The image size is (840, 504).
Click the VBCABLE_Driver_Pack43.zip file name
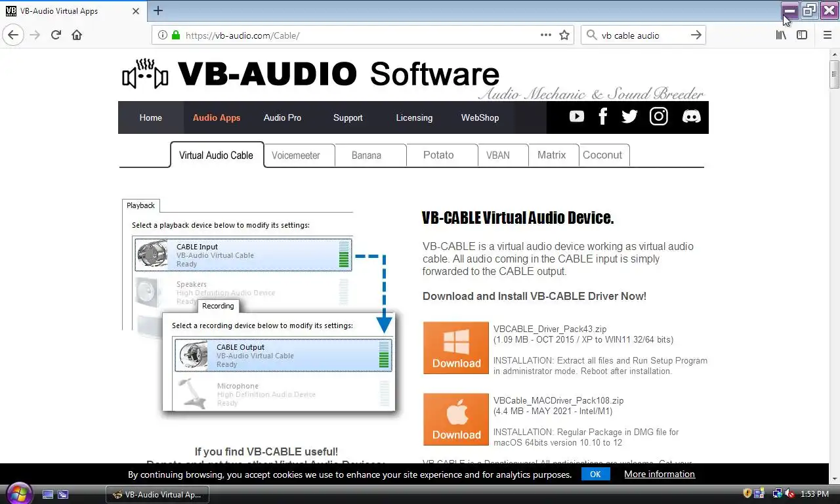(x=550, y=329)
